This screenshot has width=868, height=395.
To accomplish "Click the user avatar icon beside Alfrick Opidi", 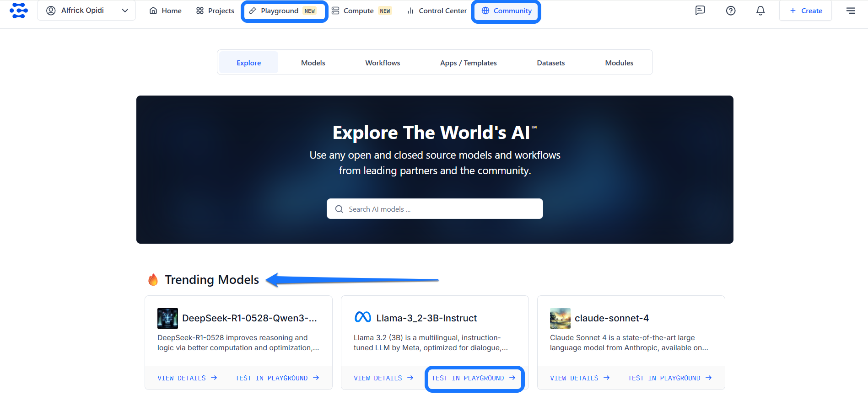I will click(x=51, y=11).
